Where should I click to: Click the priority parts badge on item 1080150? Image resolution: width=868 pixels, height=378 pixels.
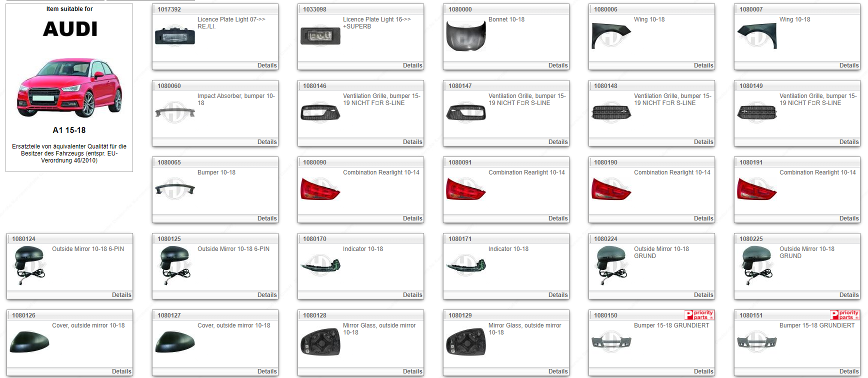699,315
